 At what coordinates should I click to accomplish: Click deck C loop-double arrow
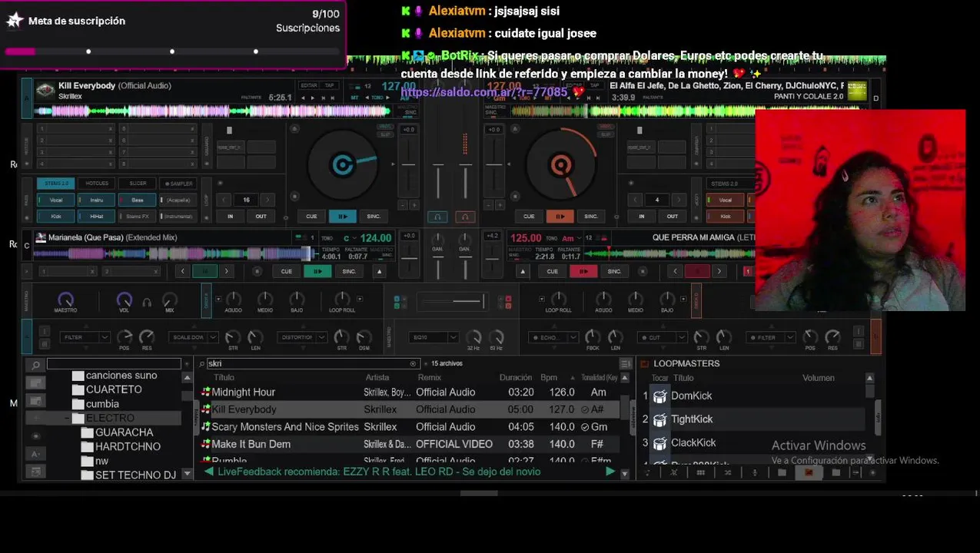(x=226, y=271)
